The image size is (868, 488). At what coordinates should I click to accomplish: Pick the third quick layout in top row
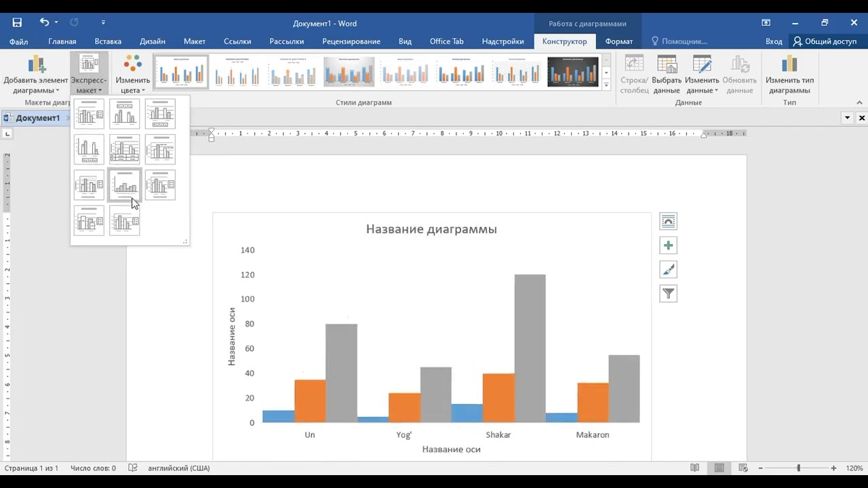160,114
